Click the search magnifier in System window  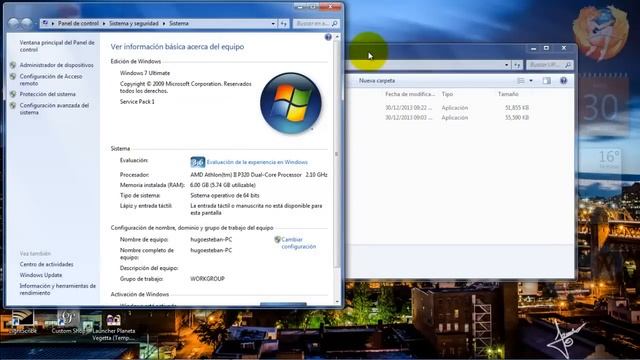[x=334, y=24]
